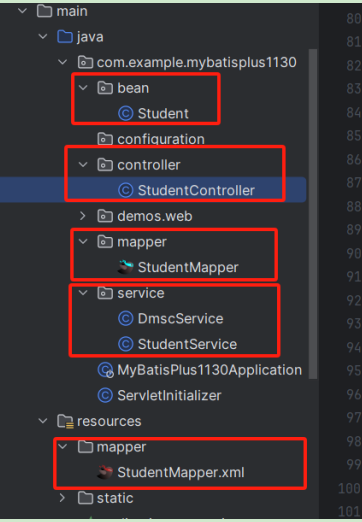
Task: Click the controller package icon
Action: pyautogui.click(x=105, y=164)
